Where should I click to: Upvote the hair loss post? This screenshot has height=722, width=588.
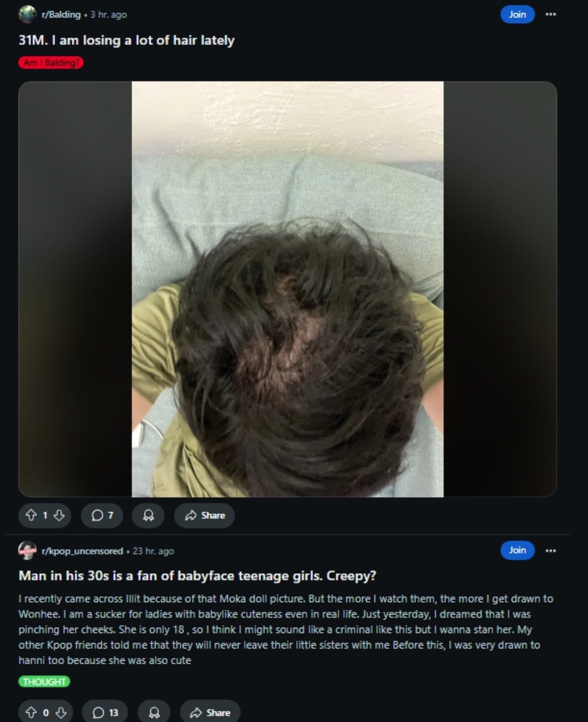[31, 515]
